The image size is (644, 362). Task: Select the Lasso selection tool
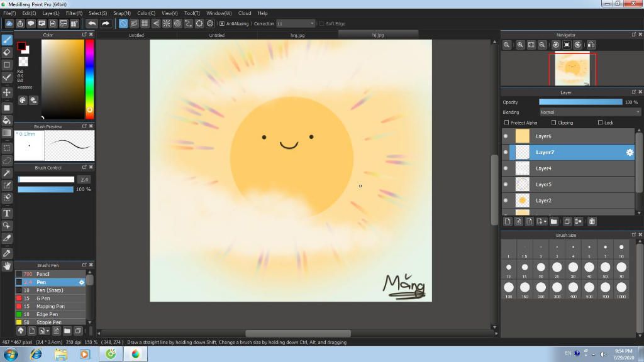[x=7, y=160]
